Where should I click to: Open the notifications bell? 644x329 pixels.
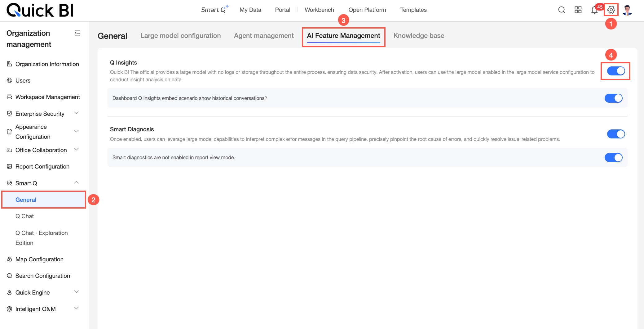(x=594, y=10)
